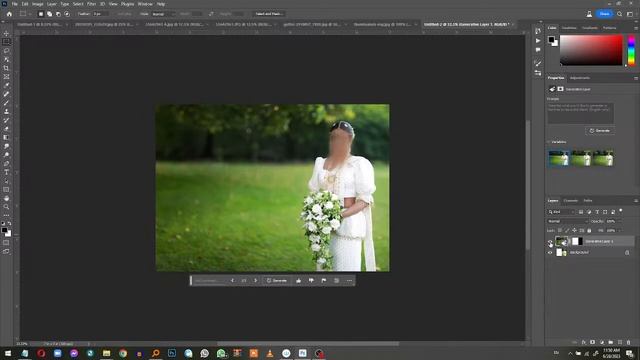
Task: Click thumbs down in contextual task bar
Action: coord(311,280)
